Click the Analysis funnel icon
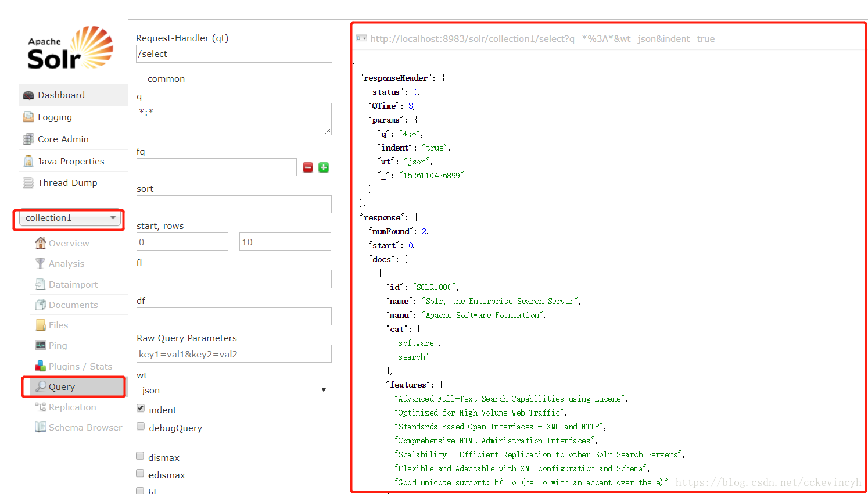Viewport: 868px width, 494px height. 40,263
